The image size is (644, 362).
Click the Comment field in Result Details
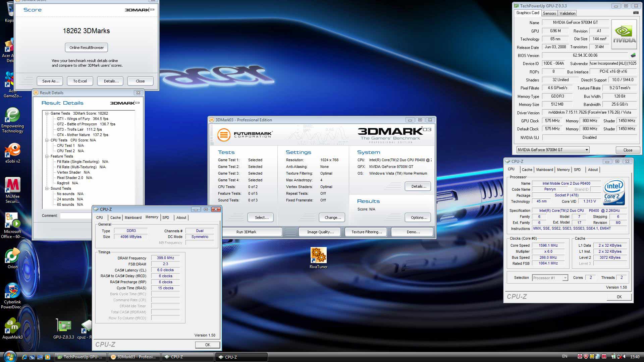pos(76,216)
